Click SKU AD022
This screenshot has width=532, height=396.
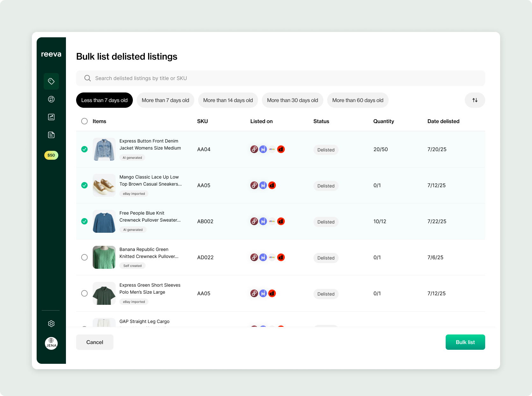click(x=205, y=257)
